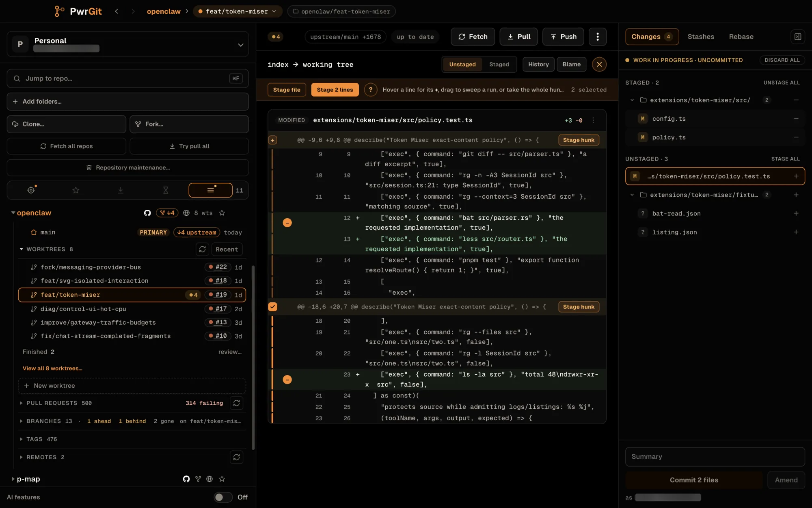Screen dimensions: 812x508
Task: Deselect the line 12 bat src/parser.rs addition
Action: pos(287,223)
